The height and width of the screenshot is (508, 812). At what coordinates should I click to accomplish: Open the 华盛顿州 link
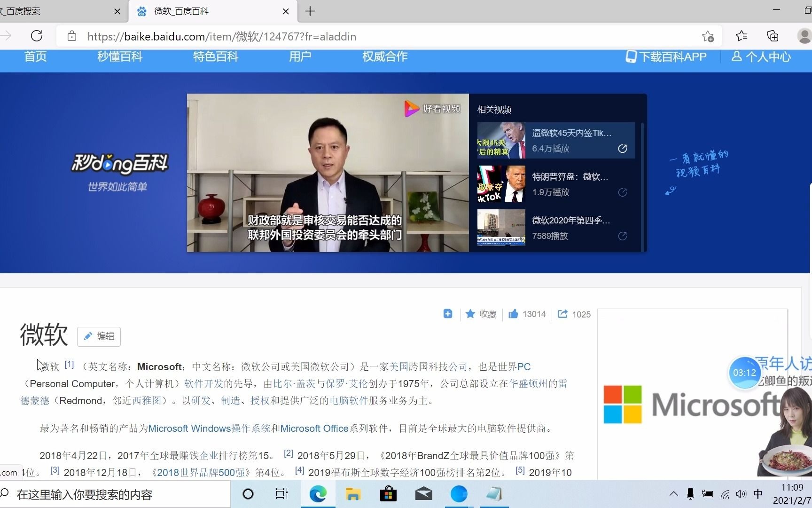pos(528,384)
